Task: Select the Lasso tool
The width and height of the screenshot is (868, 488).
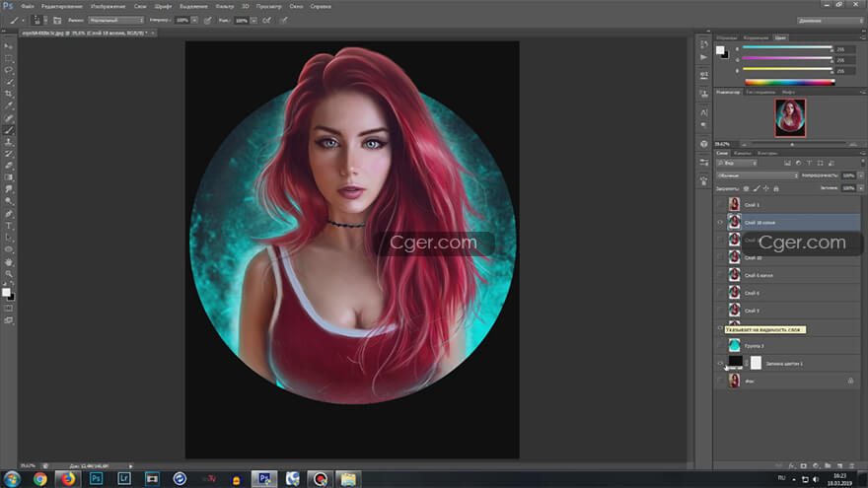Action: pyautogui.click(x=8, y=70)
